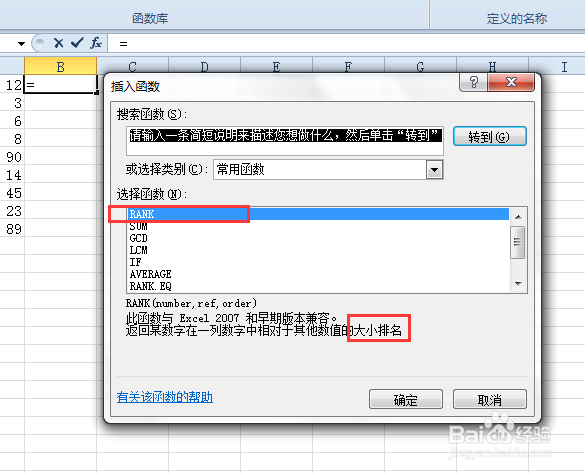
Task: Select column I header
Action: point(564,66)
